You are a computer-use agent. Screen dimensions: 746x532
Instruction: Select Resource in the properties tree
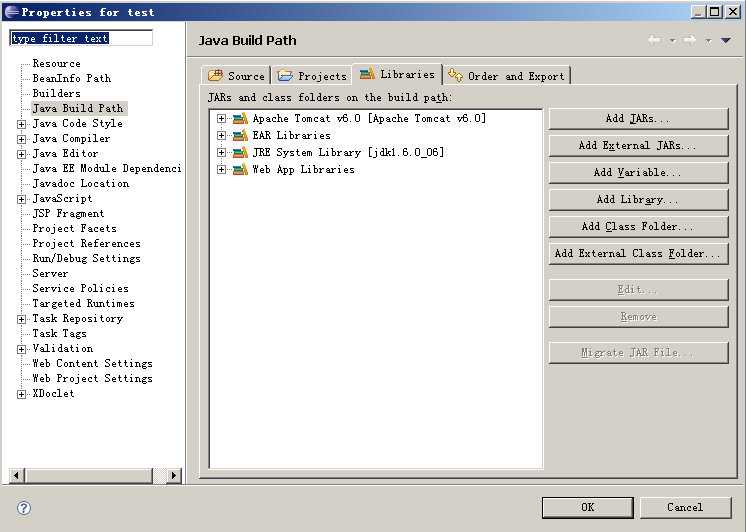tap(56, 64)
